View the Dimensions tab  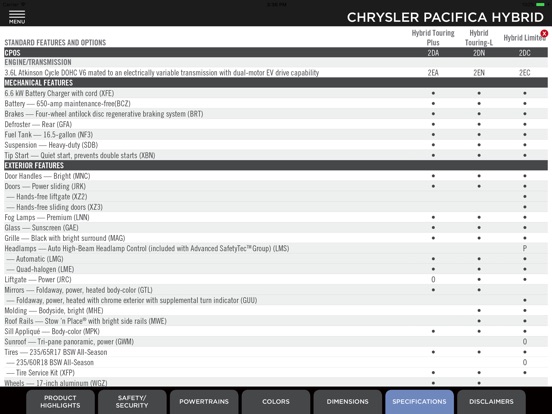tap(347, 401)
